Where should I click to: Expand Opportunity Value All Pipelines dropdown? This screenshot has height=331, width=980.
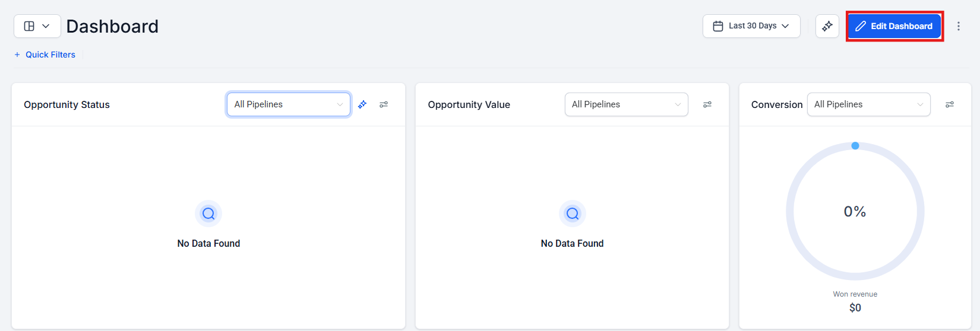click(x=626, y=104)
